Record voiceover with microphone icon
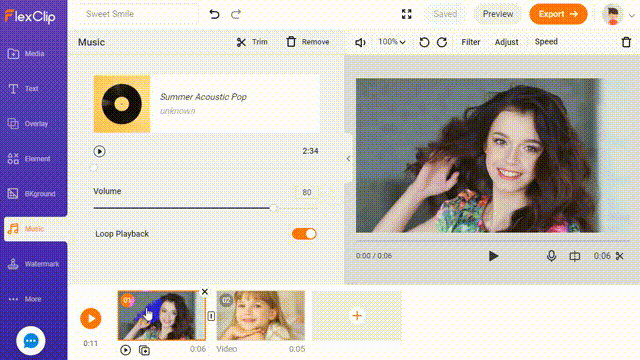This screenshot has width=640, height=360. pos(551,256)
